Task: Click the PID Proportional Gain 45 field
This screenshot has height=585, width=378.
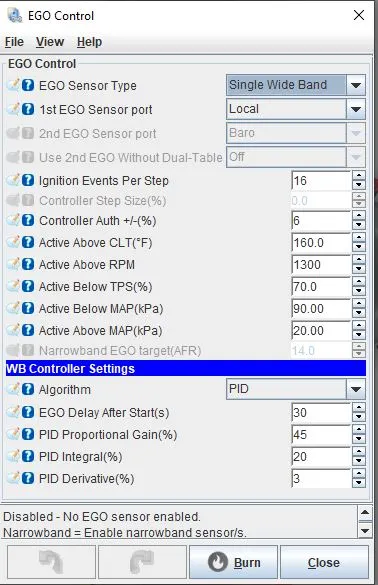Action: 321,435
